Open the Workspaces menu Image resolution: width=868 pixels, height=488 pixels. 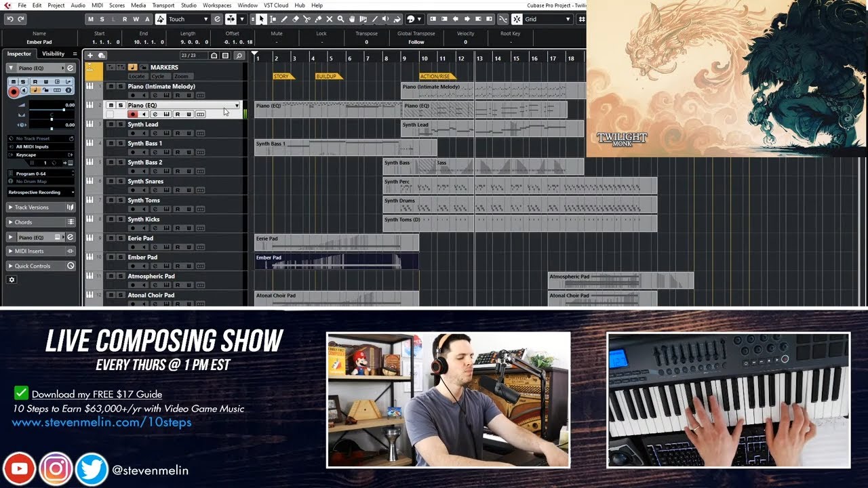(217, 5)
